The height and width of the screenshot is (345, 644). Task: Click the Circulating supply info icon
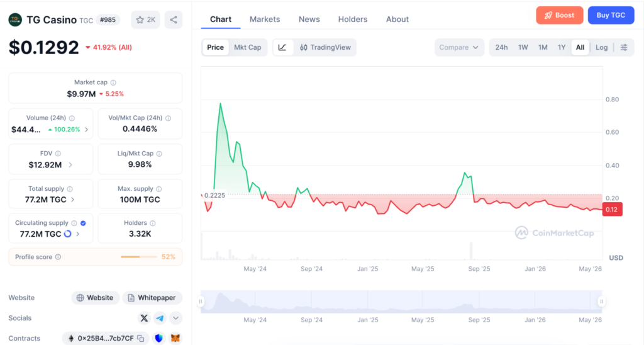74,223
